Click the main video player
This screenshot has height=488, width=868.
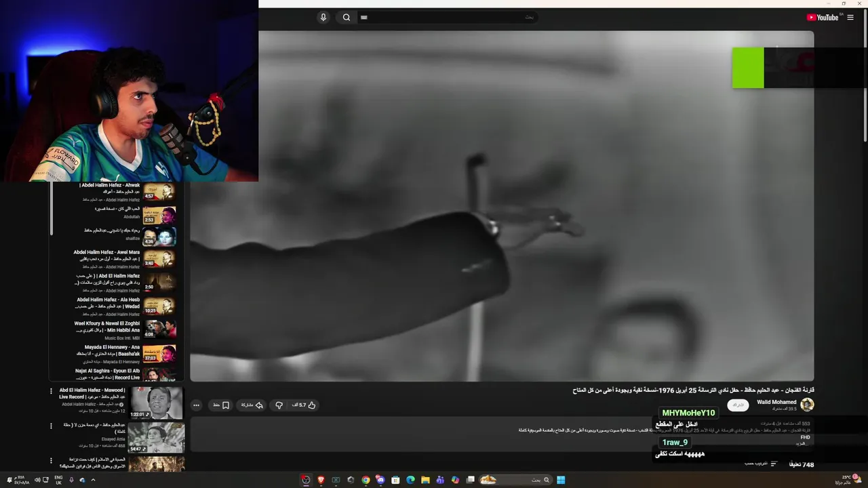(x=502, y=206)
